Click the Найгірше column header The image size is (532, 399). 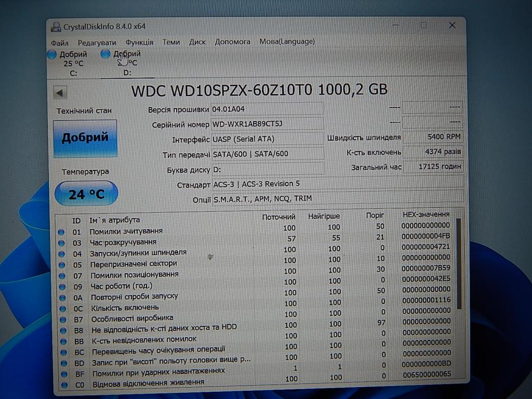[324, 216]
